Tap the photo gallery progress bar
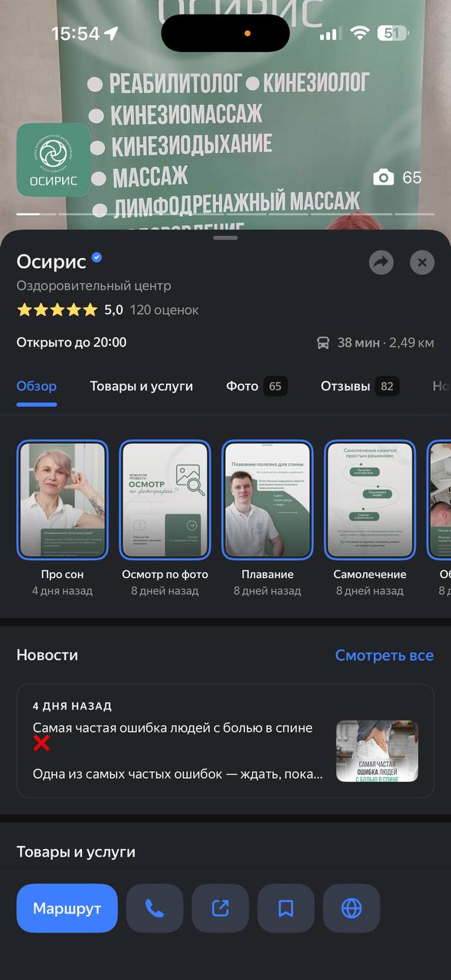 225,214
